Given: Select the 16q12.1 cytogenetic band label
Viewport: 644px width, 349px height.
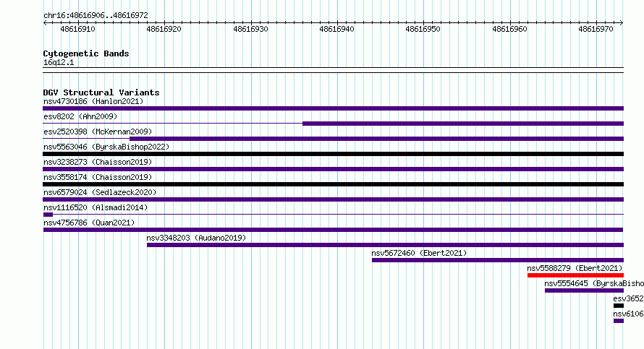Looking at the screenshot, I should click(x=59, y=62).
